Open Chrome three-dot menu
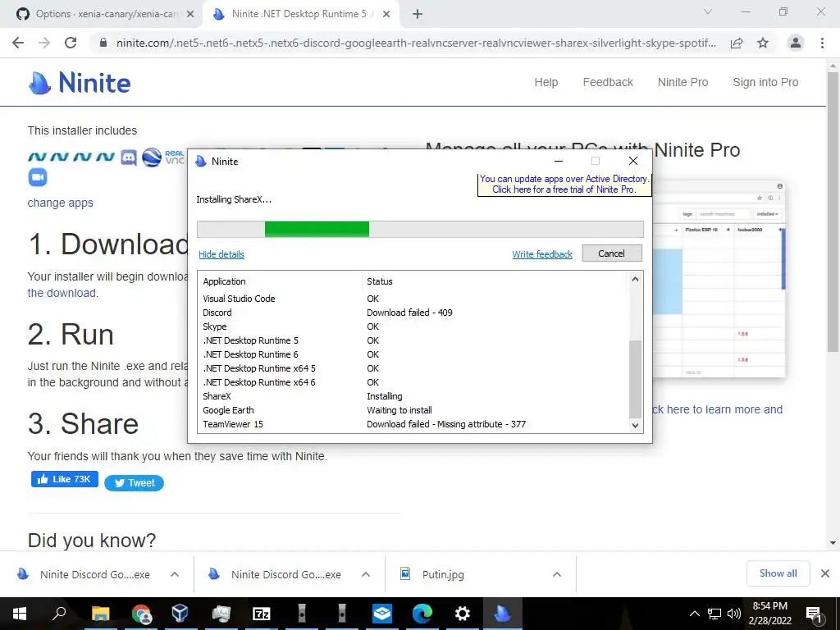This screenshot has height=630, width=840. pyautogui.click(x=822, y=43)
